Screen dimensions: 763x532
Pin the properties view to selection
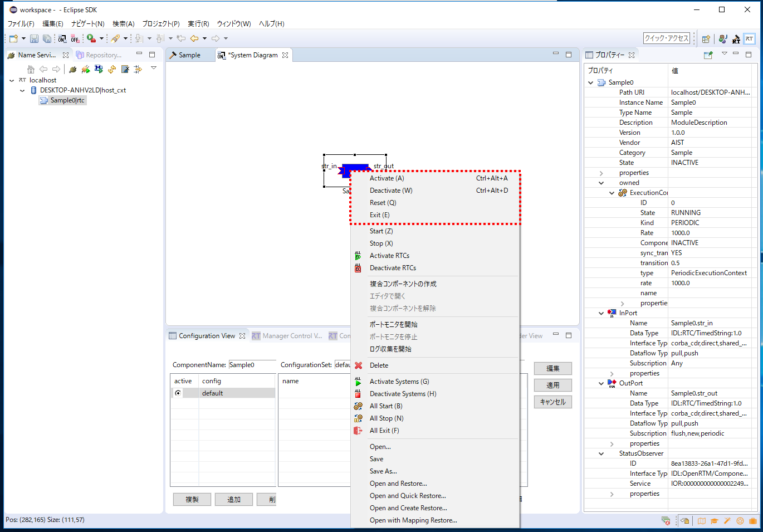tap(708, 55)
